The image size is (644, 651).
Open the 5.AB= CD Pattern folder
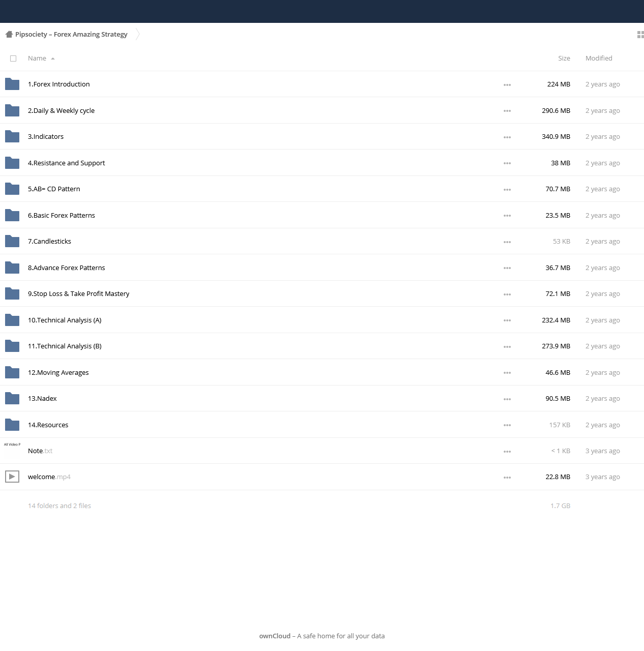pos(54,189)
